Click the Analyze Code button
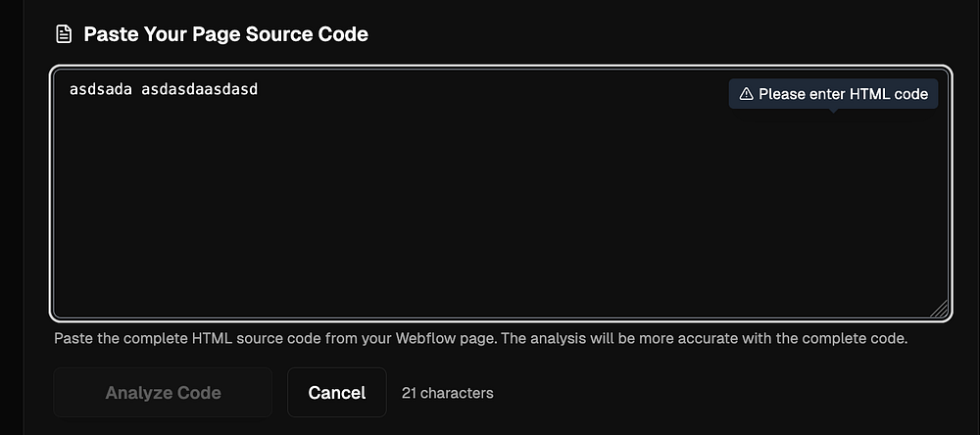 click(x=163, y=393)
